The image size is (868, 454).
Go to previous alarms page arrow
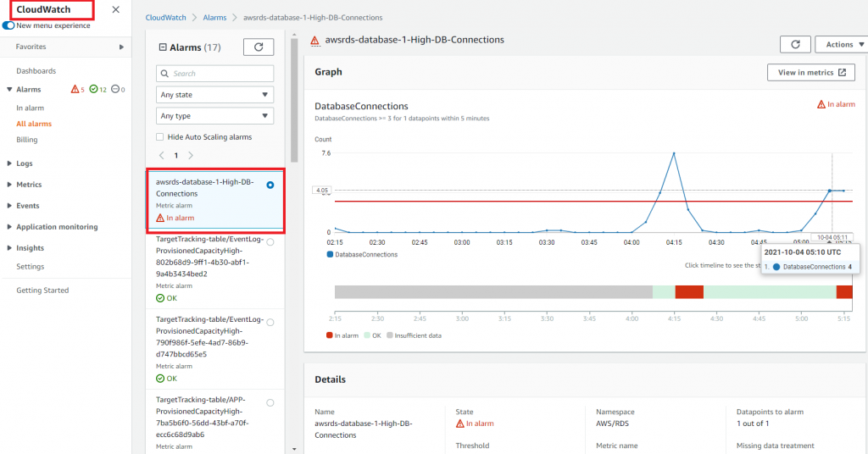[x=162, y=155]
